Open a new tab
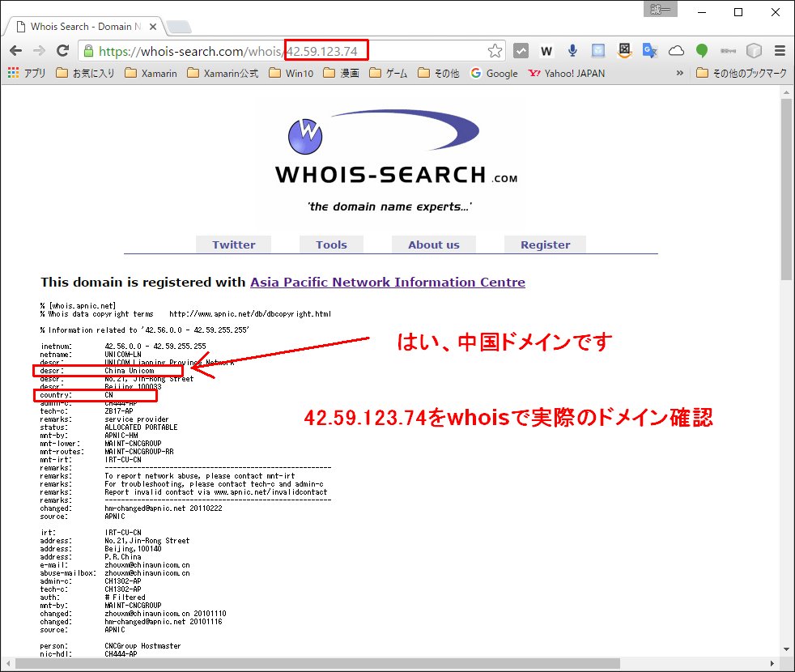Screen dimensions: 795x672 (x=179, y=27)
